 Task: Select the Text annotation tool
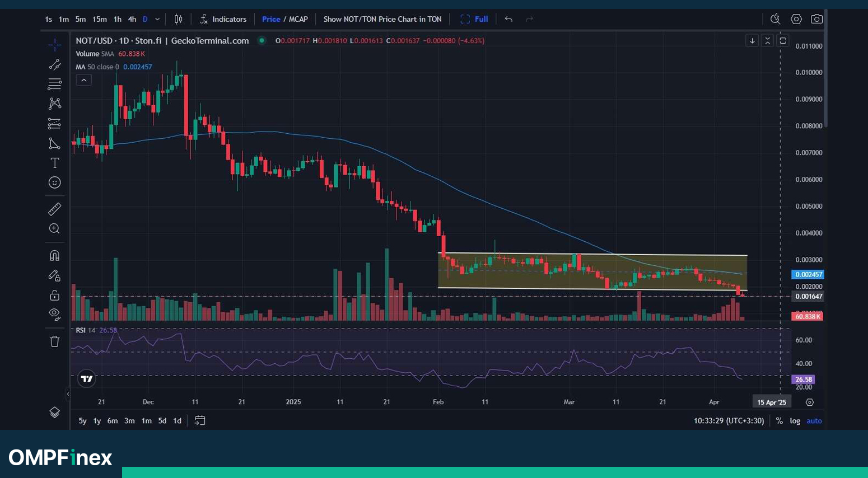[x=54, y=163]
